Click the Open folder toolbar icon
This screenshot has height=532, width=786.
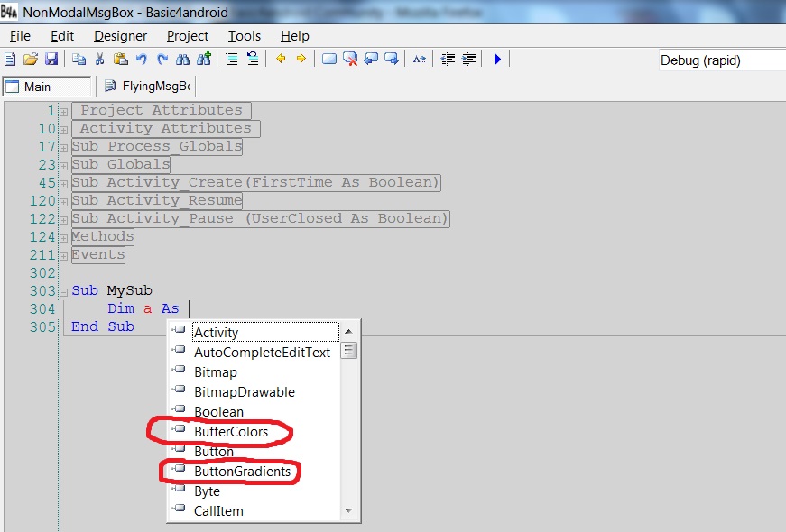coord(30,60)
